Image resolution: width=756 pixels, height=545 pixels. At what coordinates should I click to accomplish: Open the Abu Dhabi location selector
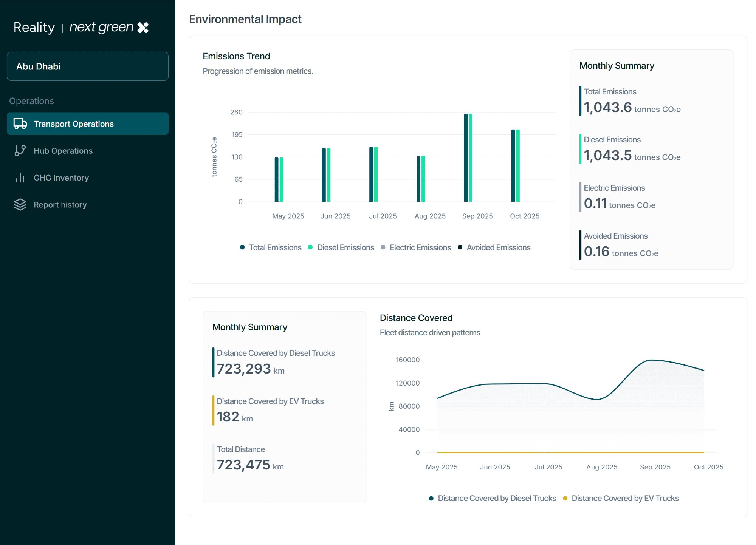click(x=87, y=66)
